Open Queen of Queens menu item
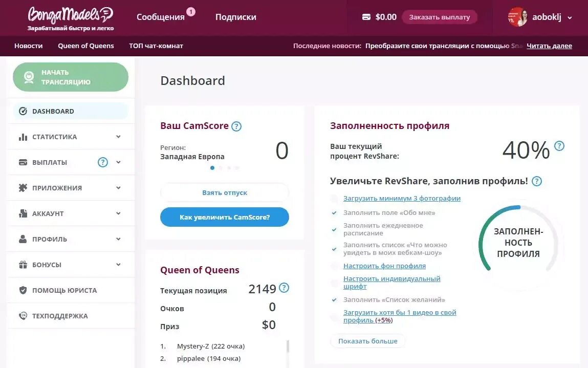Viewport: 588px width, 368px height. coord(86,46)
